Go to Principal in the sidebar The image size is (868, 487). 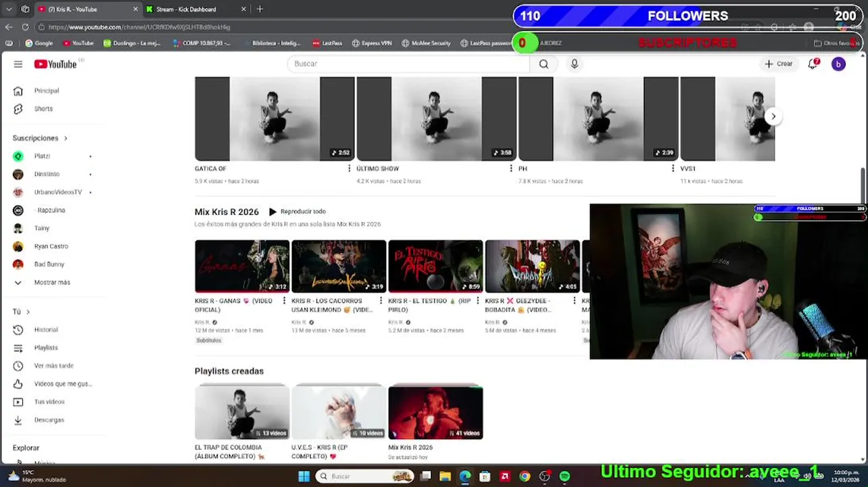(x=46, y=91)
